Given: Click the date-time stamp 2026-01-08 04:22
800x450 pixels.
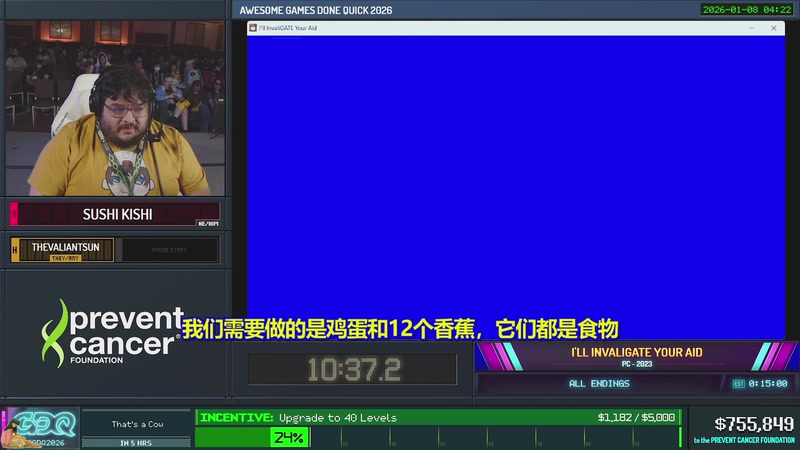Looking at the screenshot, I should tap(746, 10).
